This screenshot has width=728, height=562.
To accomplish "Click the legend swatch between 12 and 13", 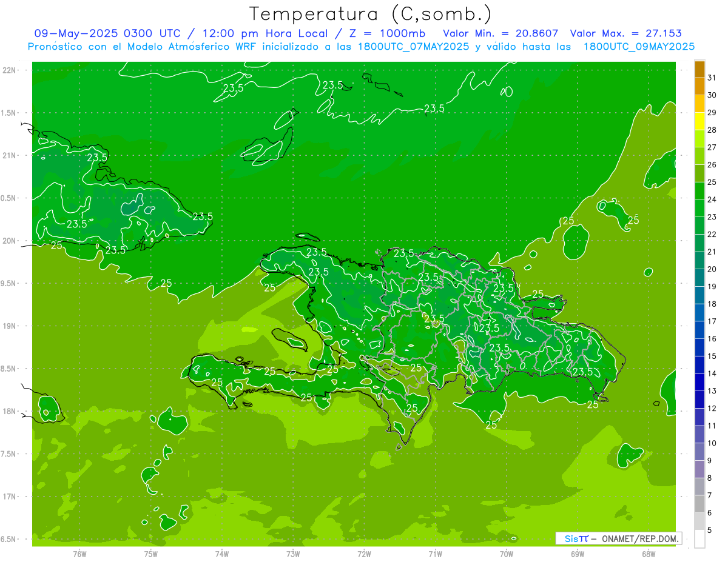I will [x=699, y=400].
